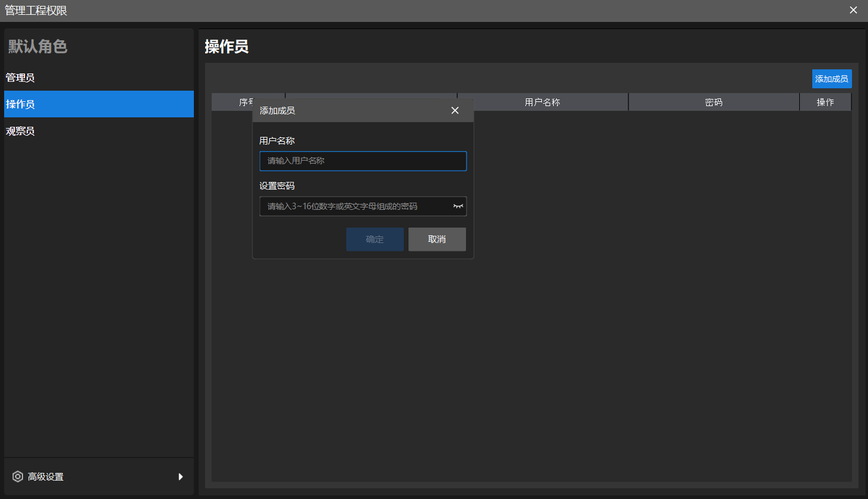Open the 高级设置 gear icon

click(x=18, y=476)
